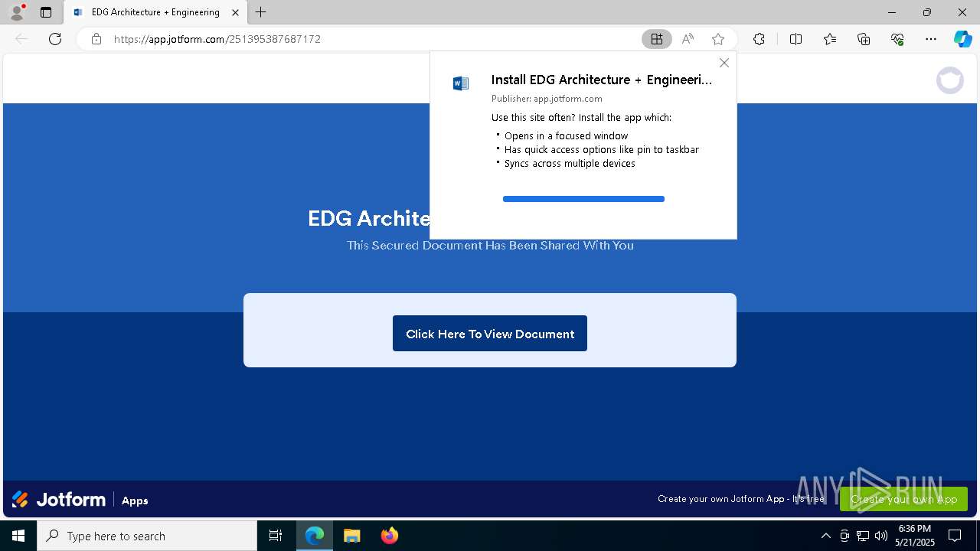Screen dimensions: 980x551
Task: Click the round avatar icon on page header
Action: point(950,80)
